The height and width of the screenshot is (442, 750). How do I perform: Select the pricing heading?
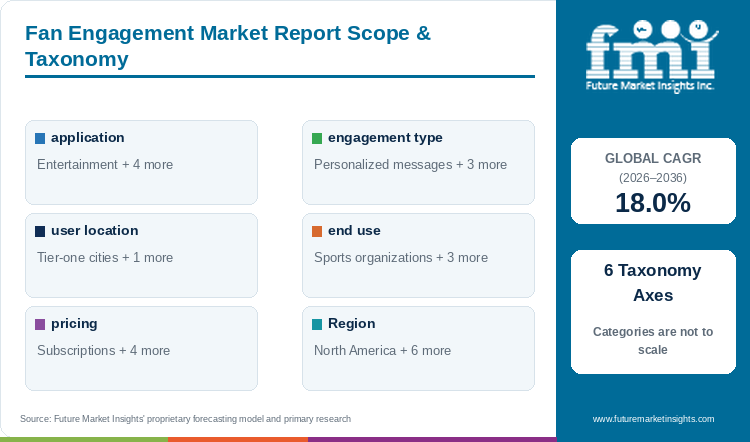click(x=74, y=324)
